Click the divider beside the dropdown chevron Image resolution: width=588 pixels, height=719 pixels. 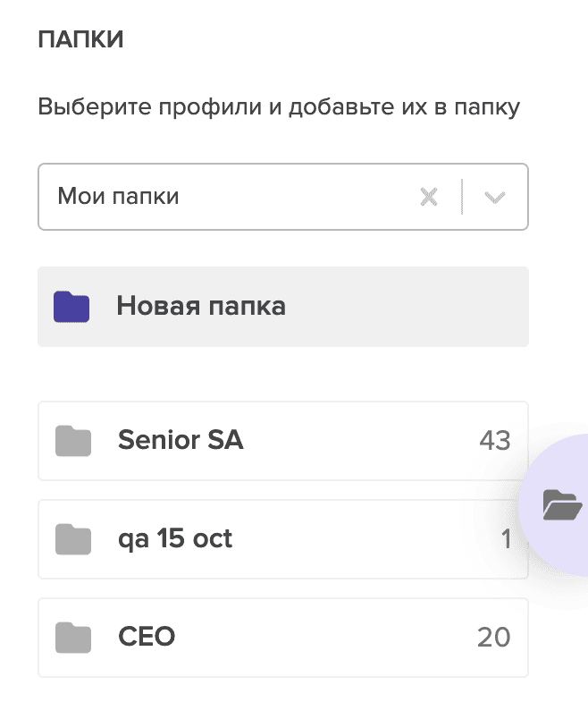pos(462,197)
